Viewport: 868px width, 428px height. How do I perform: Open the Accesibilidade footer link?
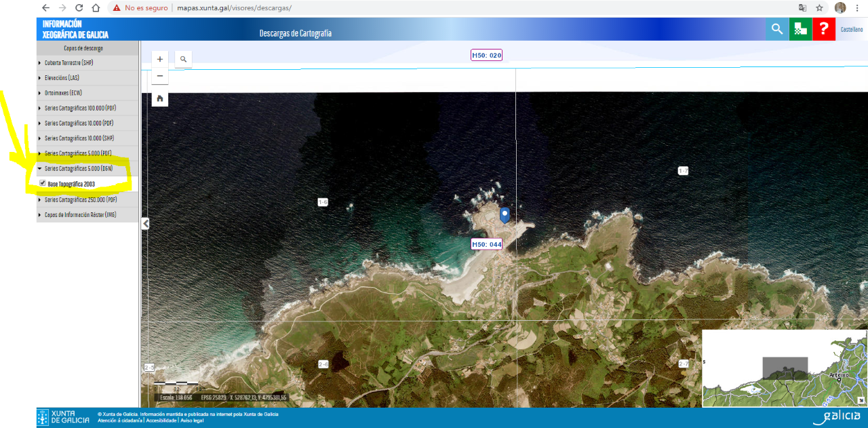[x=161, y=421]
